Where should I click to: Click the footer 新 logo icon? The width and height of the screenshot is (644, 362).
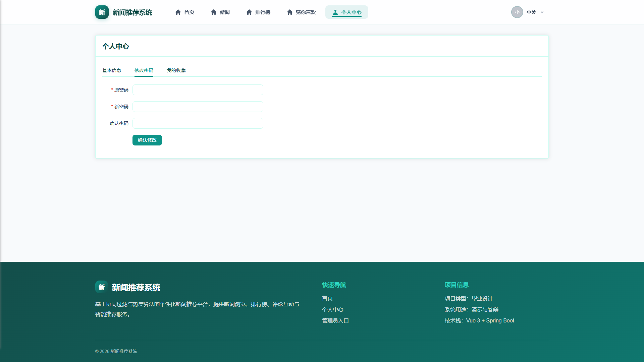pos(102,287)
